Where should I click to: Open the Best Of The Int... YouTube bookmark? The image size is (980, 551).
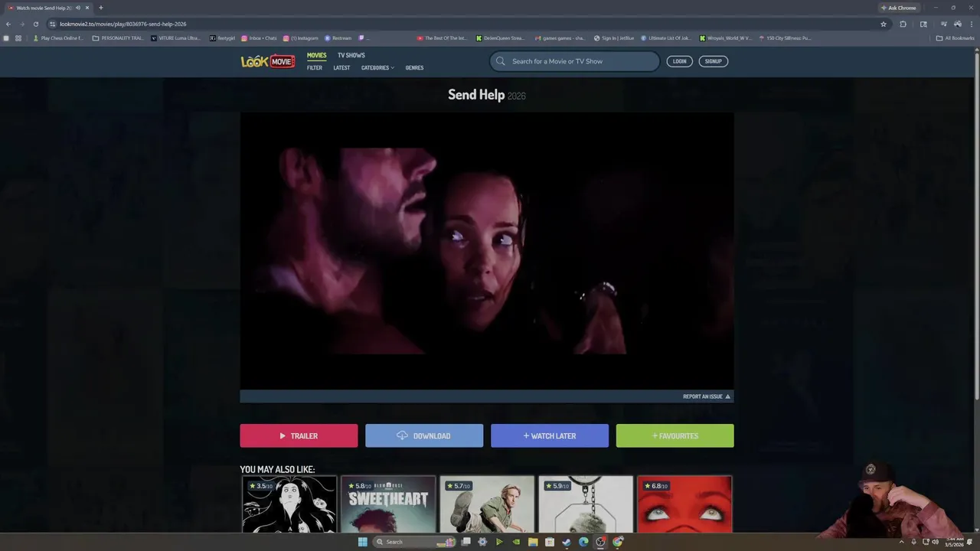(442, 37)
